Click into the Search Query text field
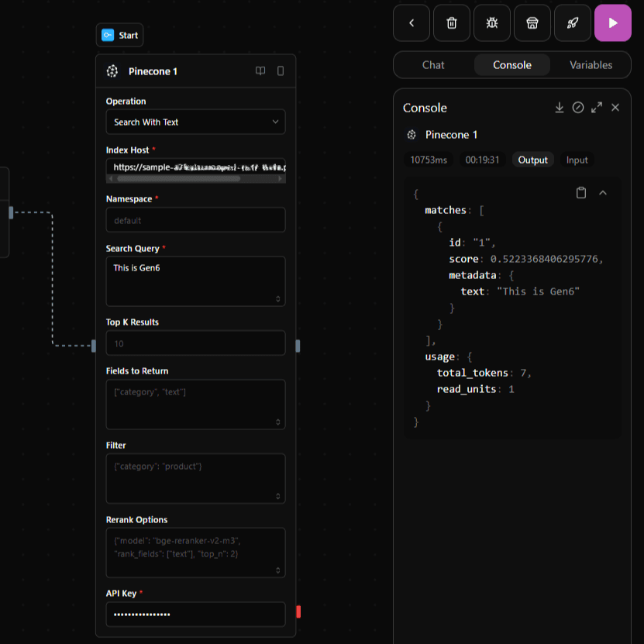 [x=195, y=281]
